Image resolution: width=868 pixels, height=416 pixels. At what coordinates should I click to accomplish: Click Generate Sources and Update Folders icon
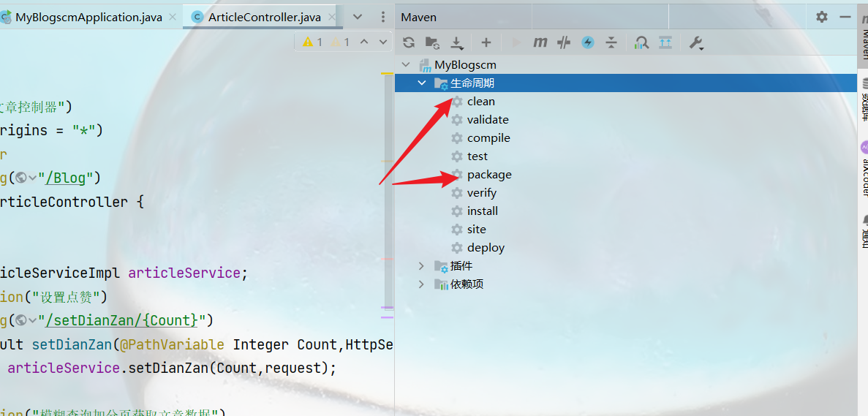[432, 42]
